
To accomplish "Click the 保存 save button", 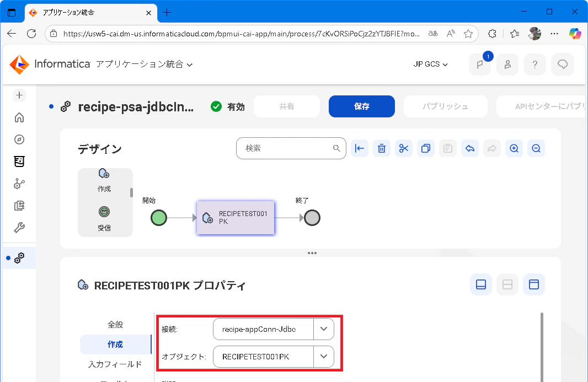I will pos(361,106).
